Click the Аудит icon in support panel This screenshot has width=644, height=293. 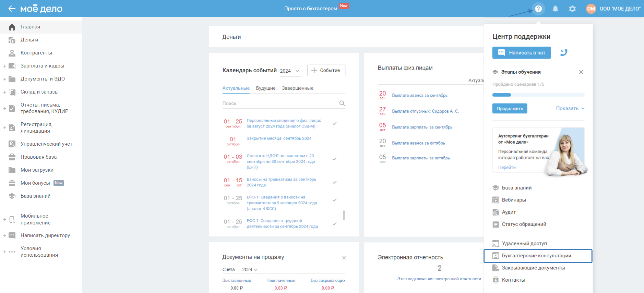click(x=496, y=212)
